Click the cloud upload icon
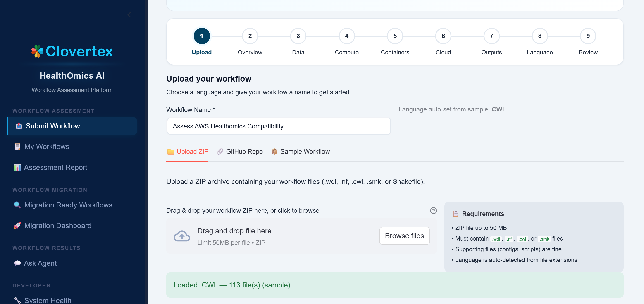This screenshot has width=644, height=304. tap(182, 236)
